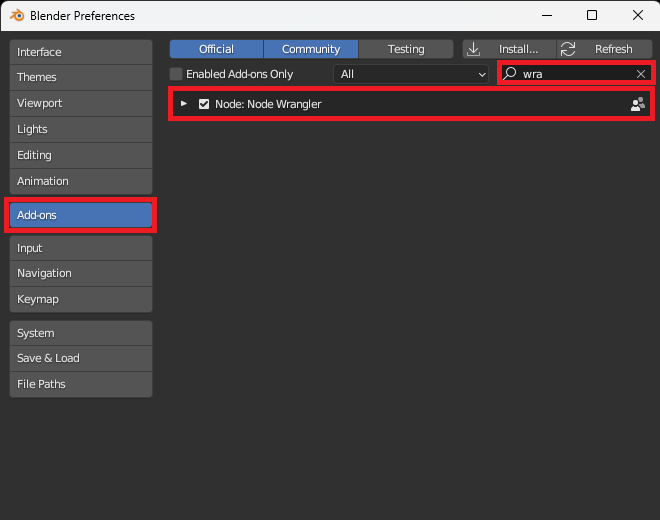660x520 pixels.
Task: Click the Refresh circular arrows icon
Action: pos(567,49)
